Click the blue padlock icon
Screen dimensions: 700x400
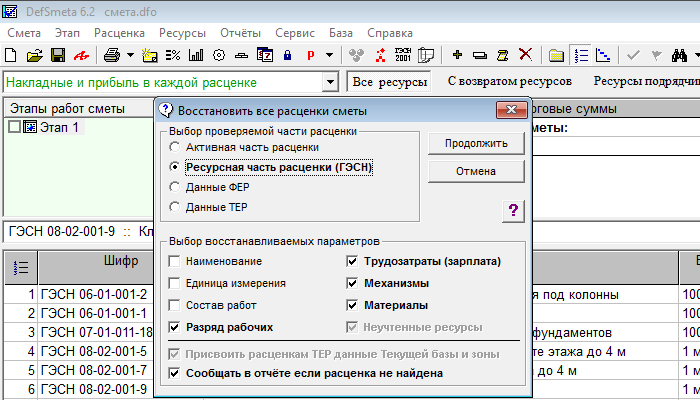click(287, 55)
